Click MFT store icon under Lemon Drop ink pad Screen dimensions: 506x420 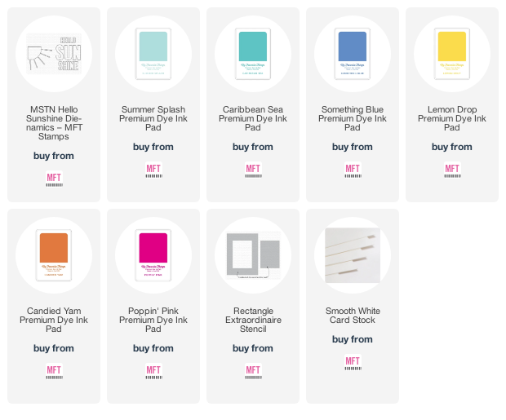click(x=452, y=170)
